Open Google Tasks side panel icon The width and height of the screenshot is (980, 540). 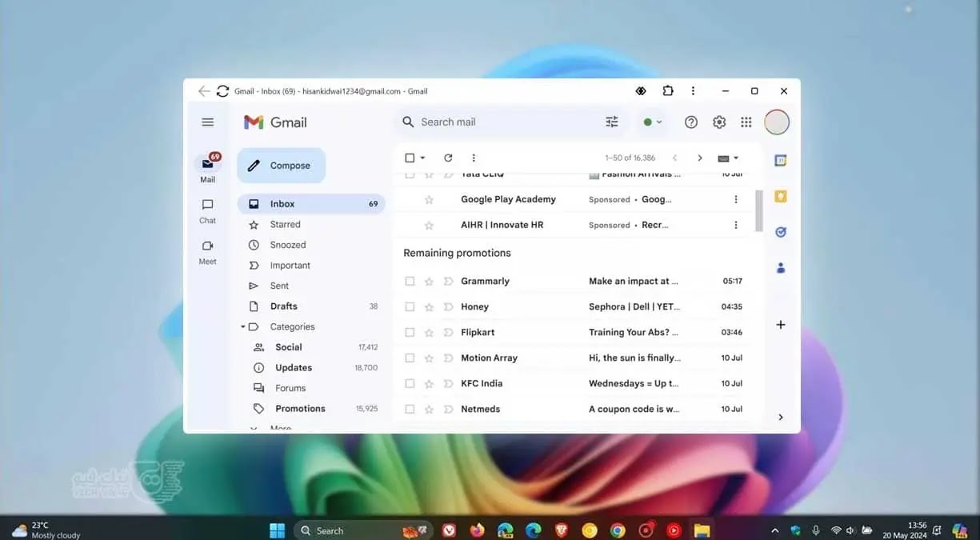(781, 232)
